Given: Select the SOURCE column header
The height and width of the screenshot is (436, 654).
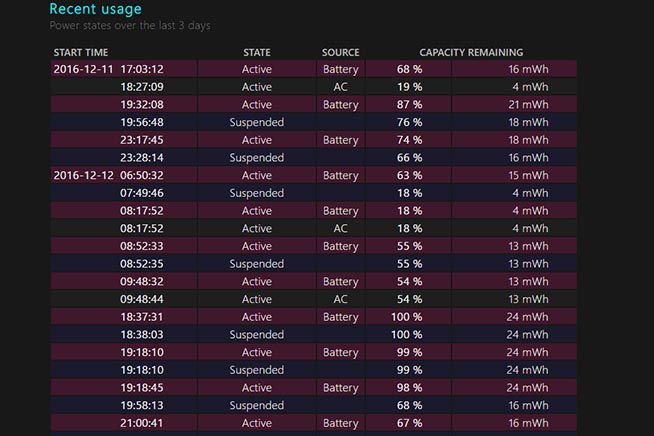Looking at the screenshot, I should point(340,53).
